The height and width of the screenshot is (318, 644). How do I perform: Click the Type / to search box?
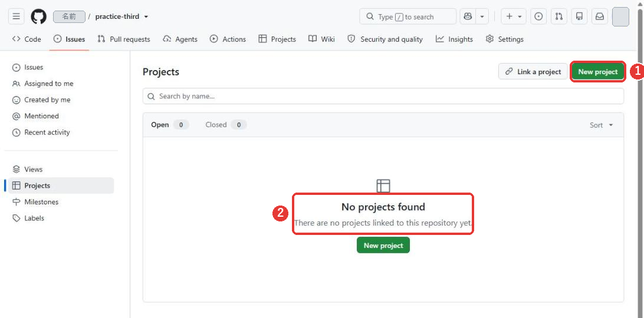point(408,16)
